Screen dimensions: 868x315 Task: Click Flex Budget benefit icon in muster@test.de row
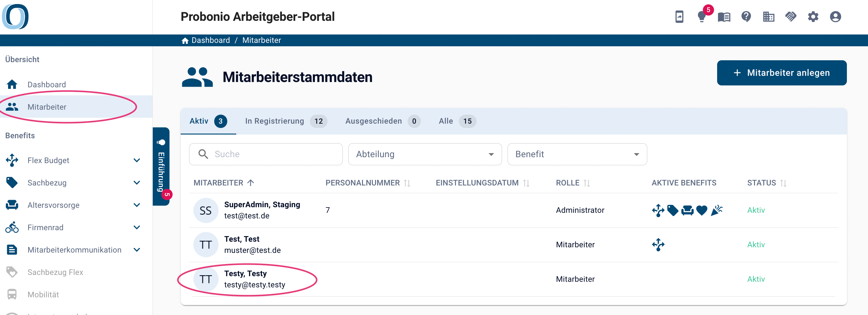pos(658,244)
